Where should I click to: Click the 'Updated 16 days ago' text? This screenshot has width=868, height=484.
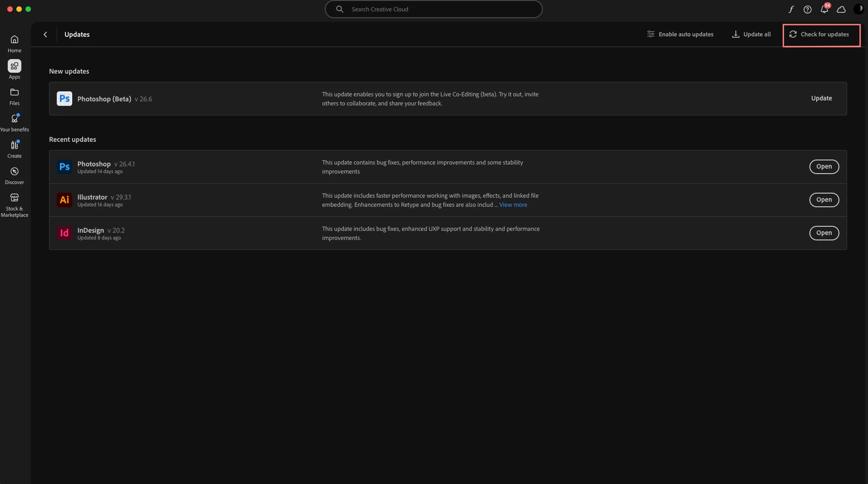[x=100, y=205]
